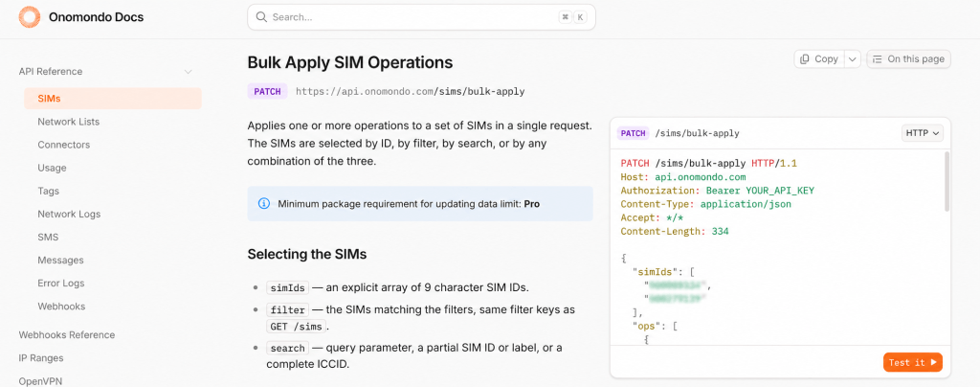Screen dimensions: 980x387
Task: Run the request with Test it
Action: pyautogui.click(x=912, y=362)
